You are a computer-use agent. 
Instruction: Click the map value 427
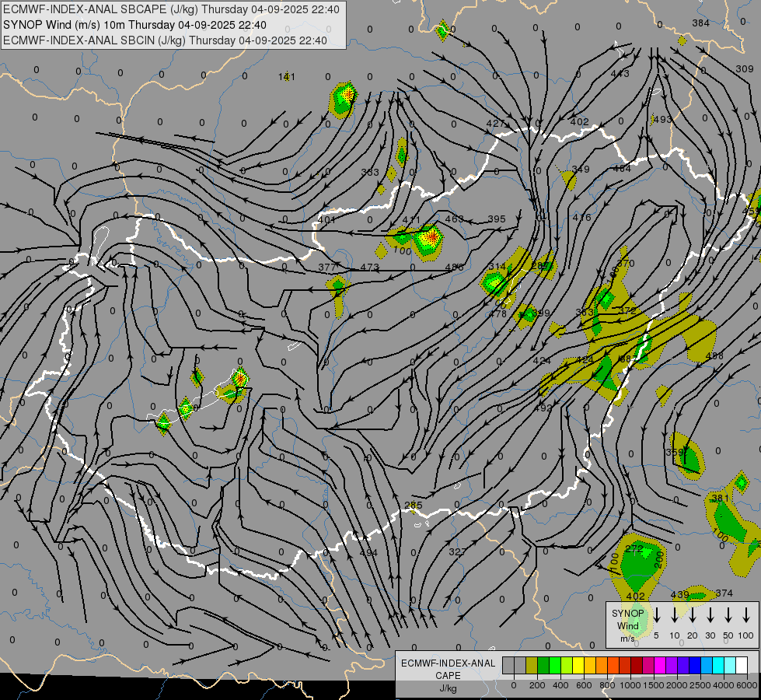[495, 124]
